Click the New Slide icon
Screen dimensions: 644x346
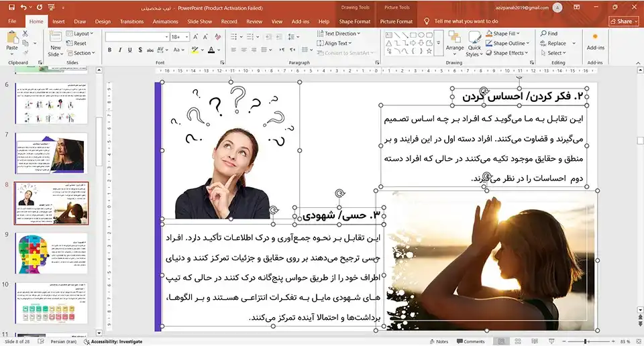(x=56, y=37)
